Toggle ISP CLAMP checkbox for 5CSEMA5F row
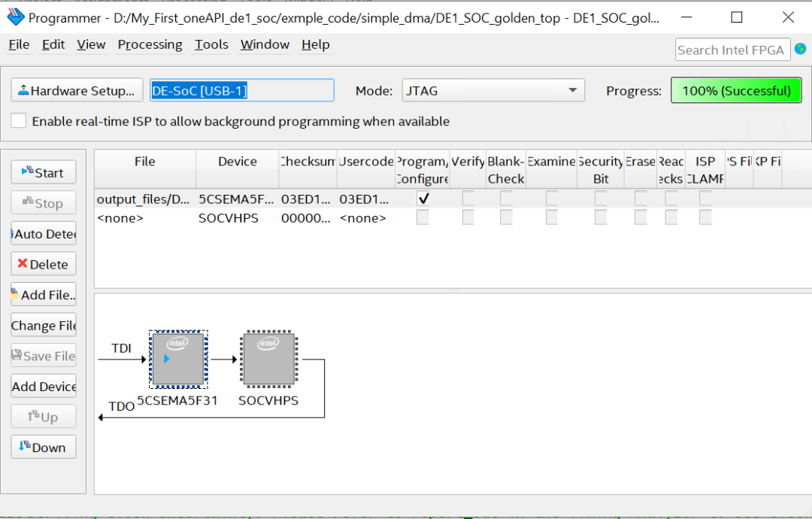Viewport: 812px width, 519px height. [x=705, y=199]
